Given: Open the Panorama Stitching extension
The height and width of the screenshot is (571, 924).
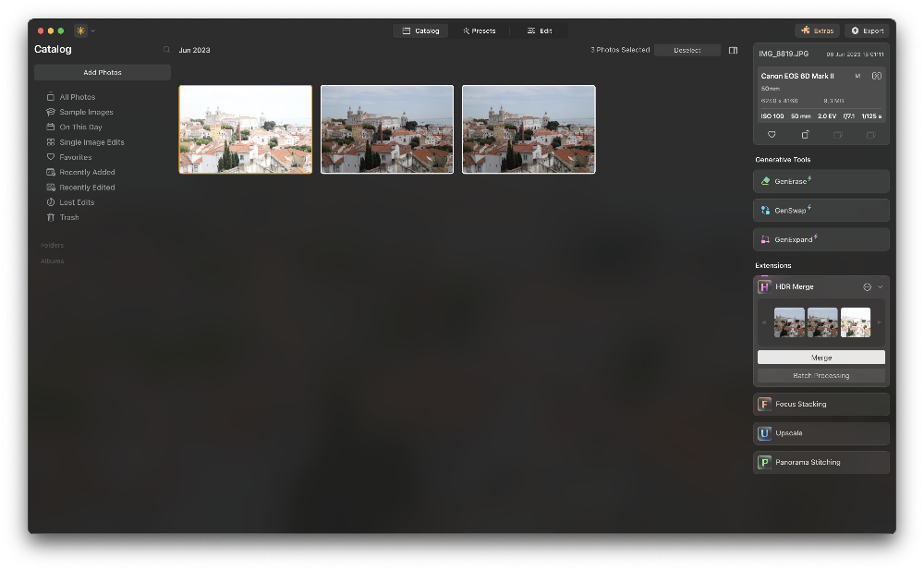Looking at the screenshot, I should tap(821, 462).
